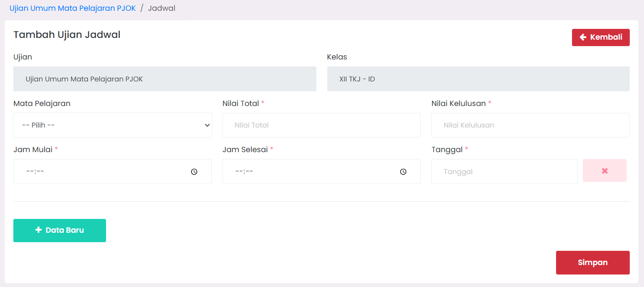This screenshot has width=644, height=287.
Task: Click the Jam Mulai label
Action: (33, 150)
